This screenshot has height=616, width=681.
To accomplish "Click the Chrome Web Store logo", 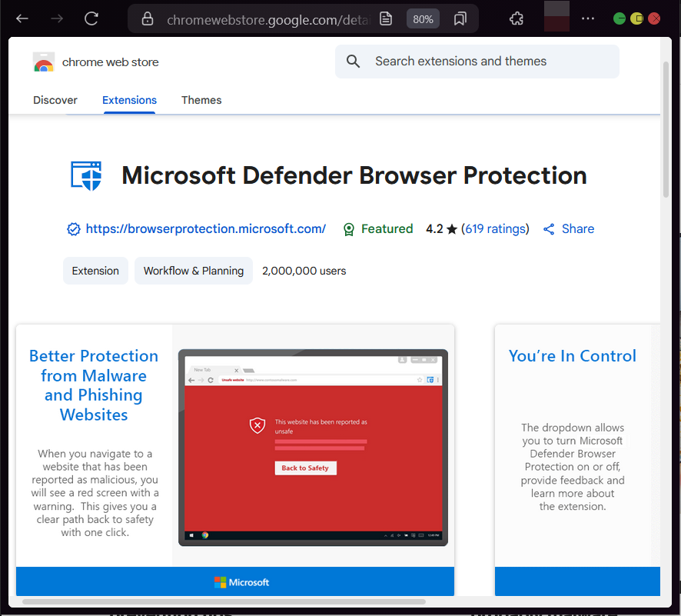I will click(x=44, y=62).
